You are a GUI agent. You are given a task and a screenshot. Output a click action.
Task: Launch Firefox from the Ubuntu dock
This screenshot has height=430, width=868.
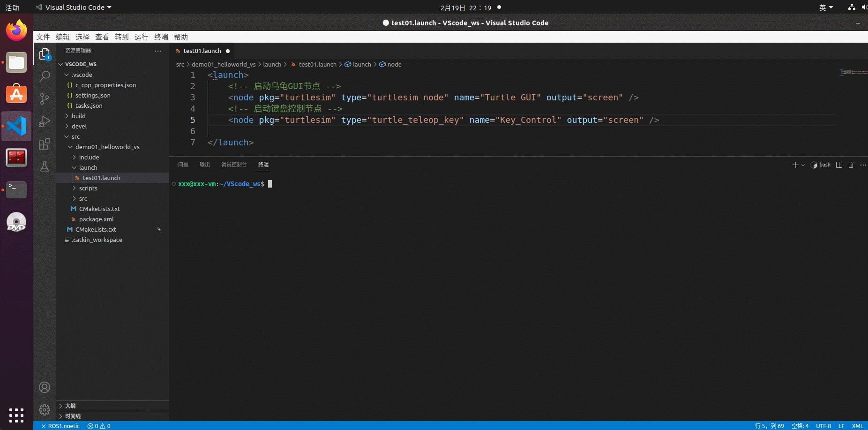coord(16,30)
